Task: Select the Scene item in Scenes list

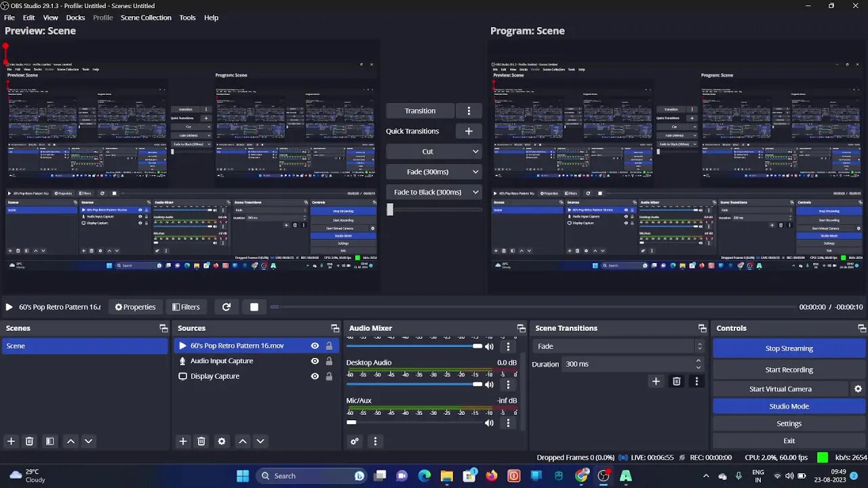Action: pos(85,346)
